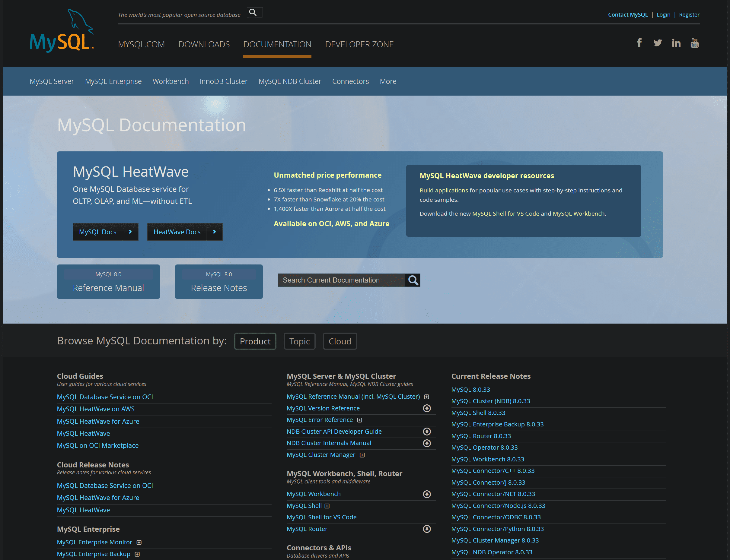
Task: Expand MySQL Enterprise Monitor plus icon
Action: point(139,542)
